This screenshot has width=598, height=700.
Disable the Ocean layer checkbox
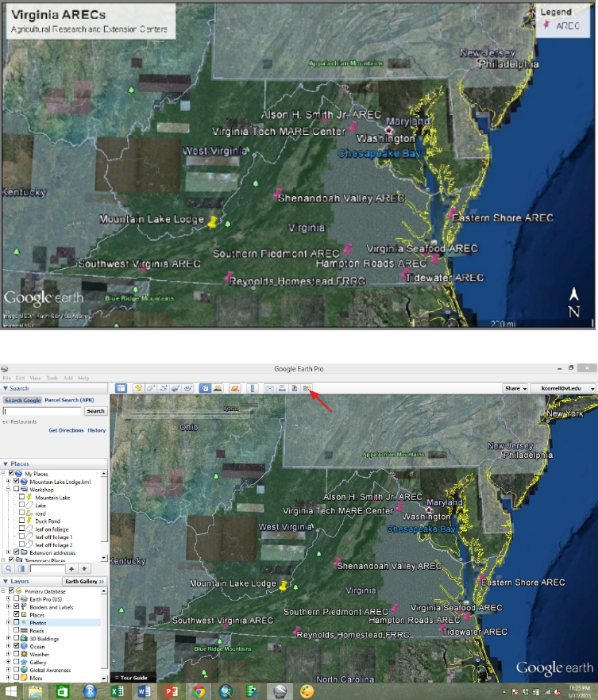[16, 646]
